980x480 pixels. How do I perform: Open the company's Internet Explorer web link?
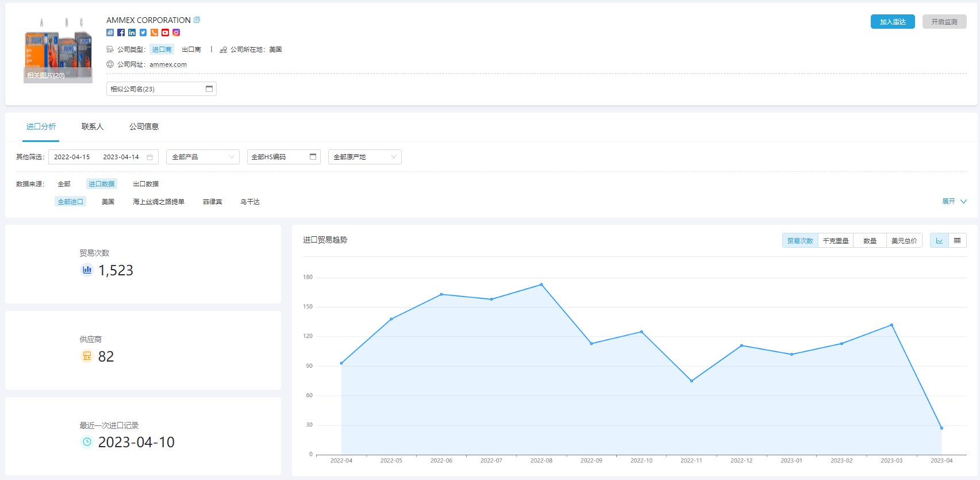point(110,33)
